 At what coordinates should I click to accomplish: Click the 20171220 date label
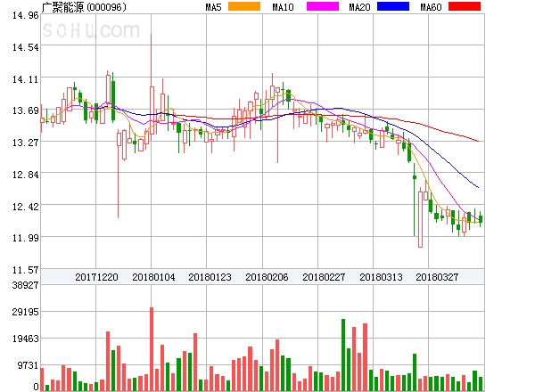click(96, 277)
